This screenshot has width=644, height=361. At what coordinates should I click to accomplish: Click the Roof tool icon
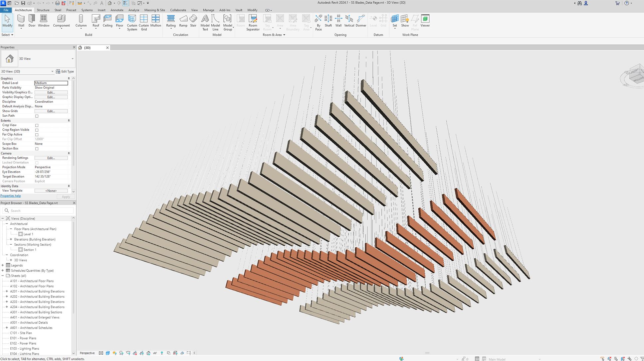click(96, 19)
